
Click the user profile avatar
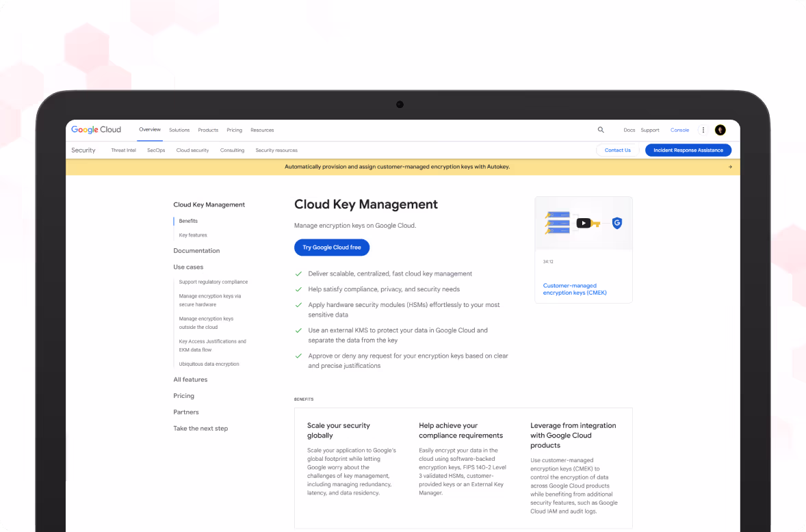pyautogui.click(x=720, y=130)
